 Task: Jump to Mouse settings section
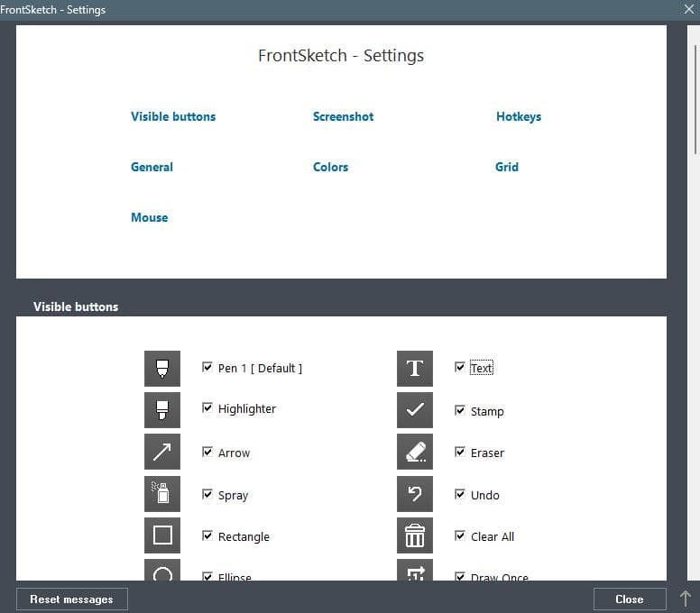[x=150, y=217]
